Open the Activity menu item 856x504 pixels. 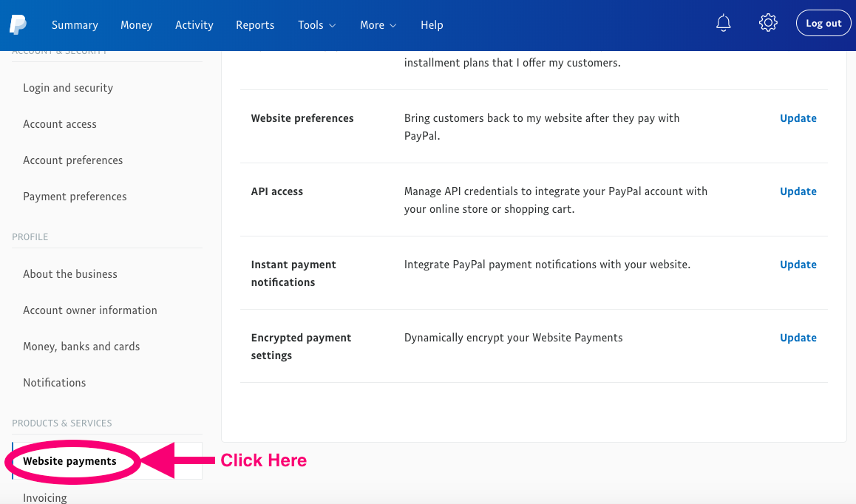(x=194, y=25)
